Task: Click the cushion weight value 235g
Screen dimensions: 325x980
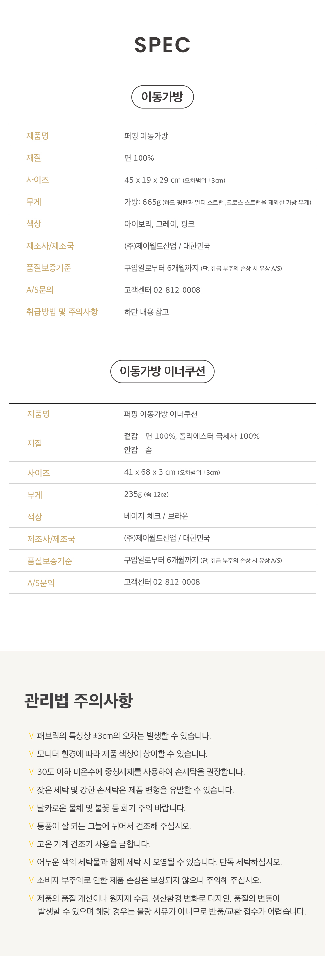Action: (x=133, y=494)
